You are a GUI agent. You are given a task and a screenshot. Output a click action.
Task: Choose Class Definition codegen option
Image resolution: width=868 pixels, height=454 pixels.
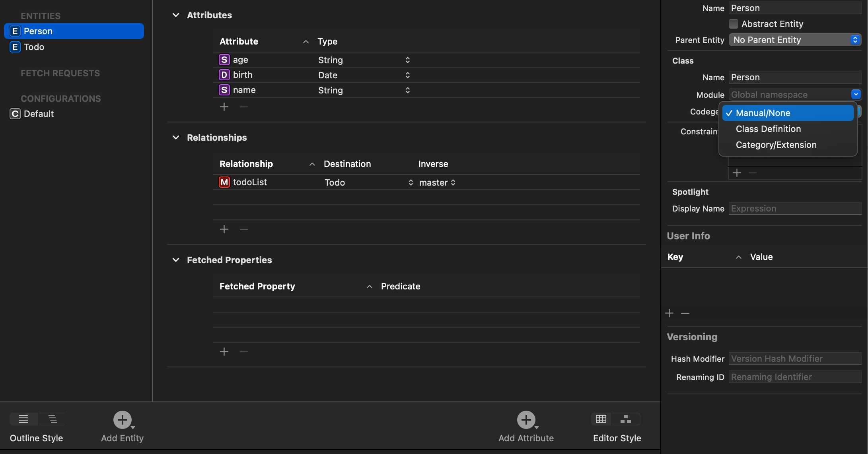(x=768, y=129)
